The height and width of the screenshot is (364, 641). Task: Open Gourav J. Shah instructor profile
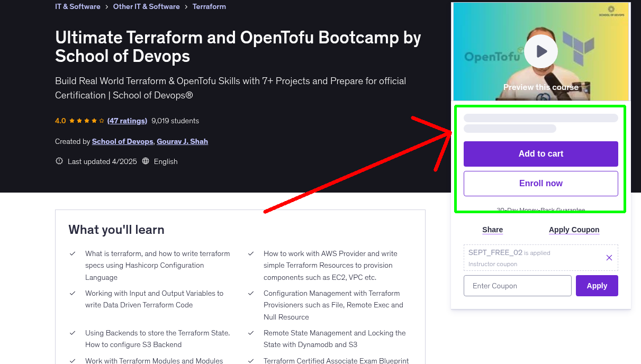(x=182, y=141)
